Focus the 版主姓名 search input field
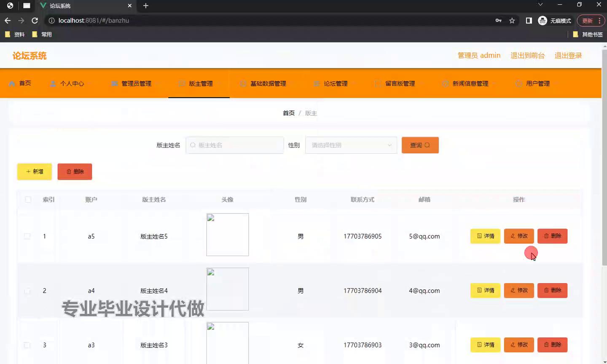607x364 pixels. pos(238,145)
